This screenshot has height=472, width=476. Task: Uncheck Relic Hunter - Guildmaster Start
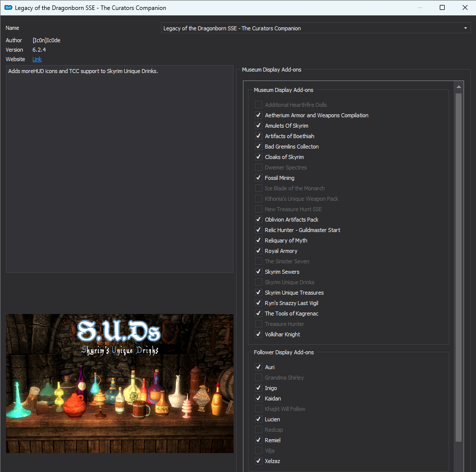258,230
